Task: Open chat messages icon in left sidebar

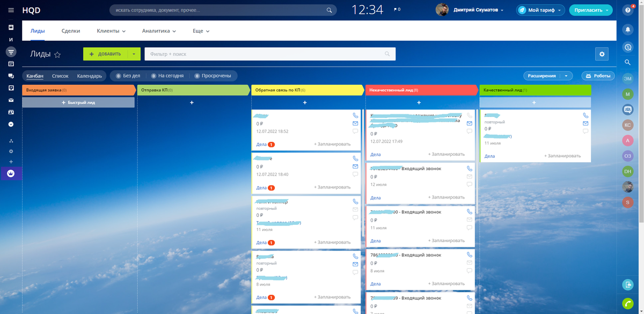Action: point(11,76)
